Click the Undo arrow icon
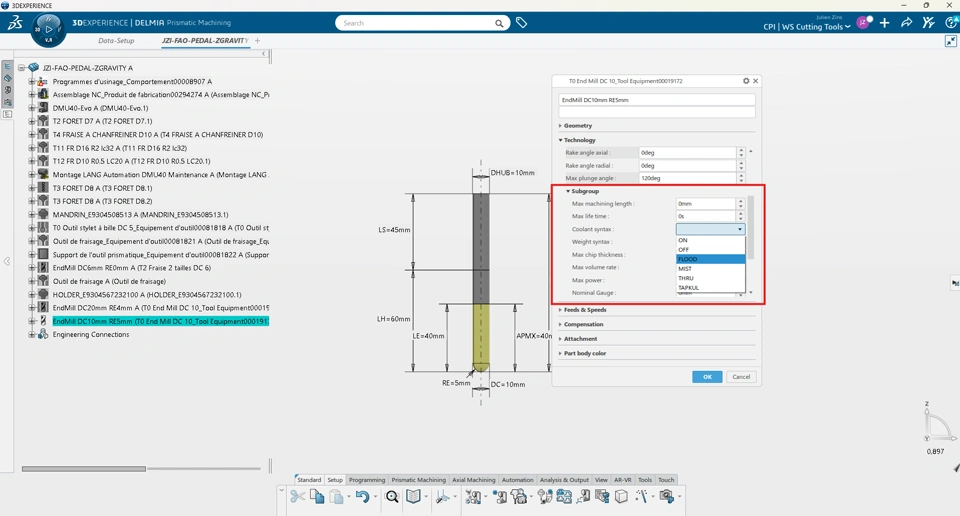 click(362, 496)
